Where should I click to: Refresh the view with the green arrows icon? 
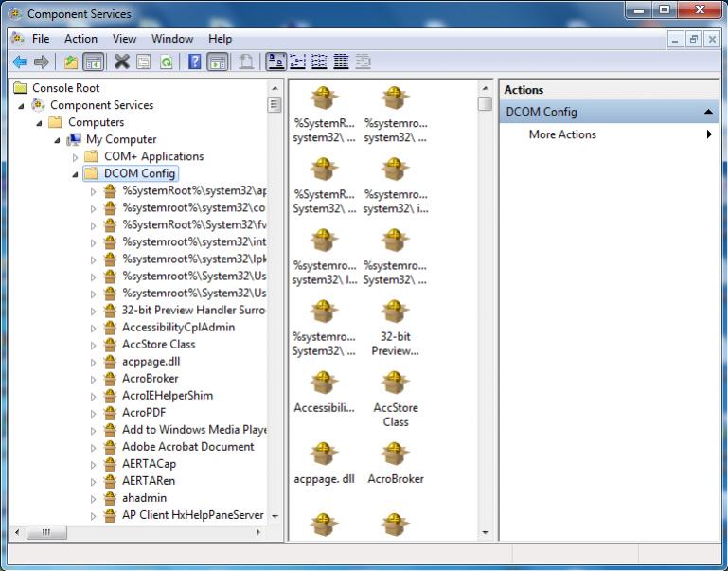click(166, 62)
